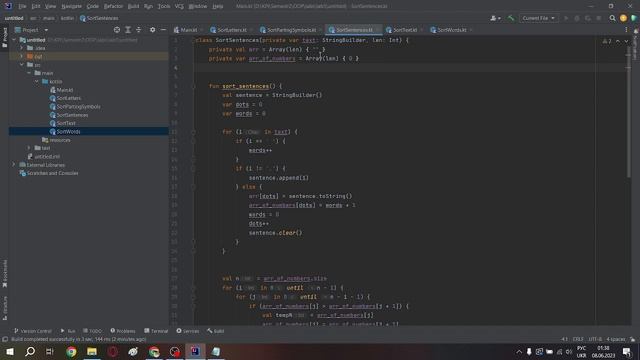The image size is (640, 360).
Task: Open File Explorer from Windows taskbar
Action: click(x=92, y=351)
